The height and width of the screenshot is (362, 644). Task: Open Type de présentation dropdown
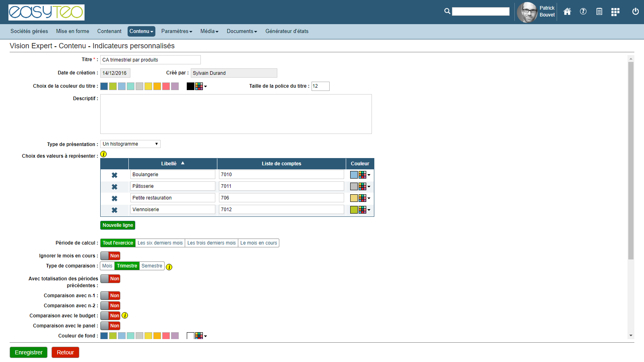pyautogui.click(x=130, y=144)
